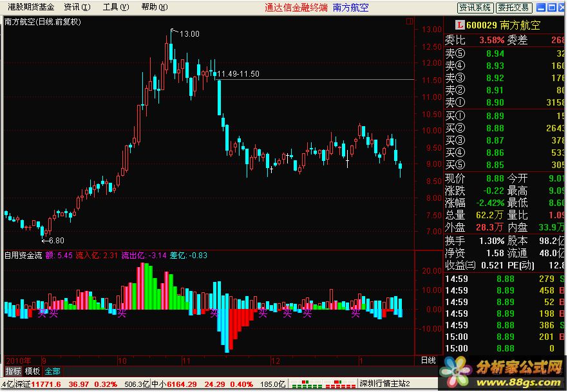Select the 买③ 8.87 bid row
The height and width of the screenshot is (392, 568).
(504, 140)
